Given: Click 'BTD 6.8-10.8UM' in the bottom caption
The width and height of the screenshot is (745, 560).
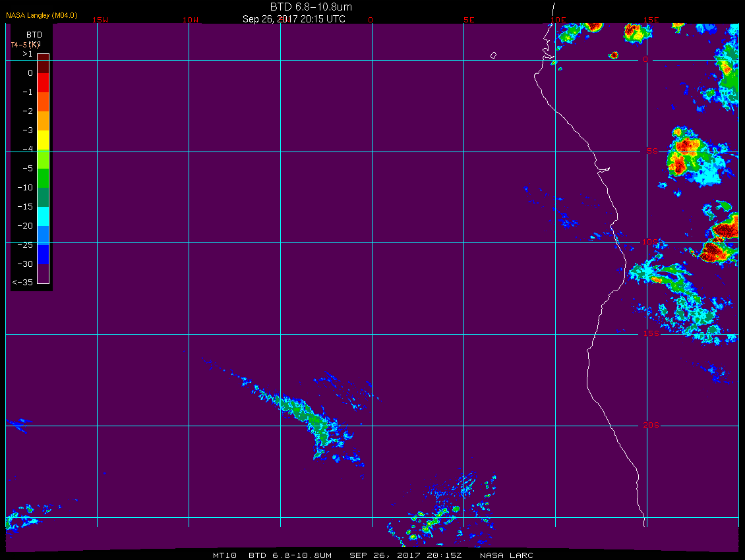Looking at the screenshot, I should pyautogui.click(x=290, y=555).
